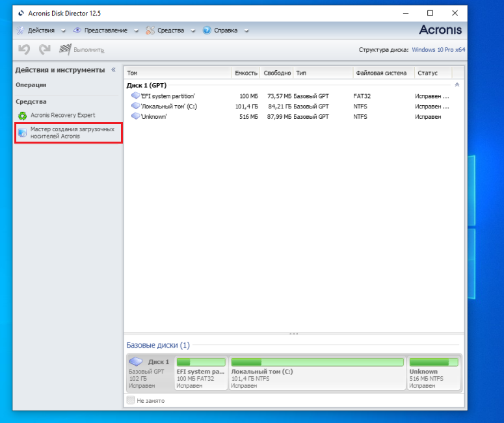The height and width of the screenshot is (423, 504).
Task: Click the Undo arrow icon
Action: [x=24, y=49]
